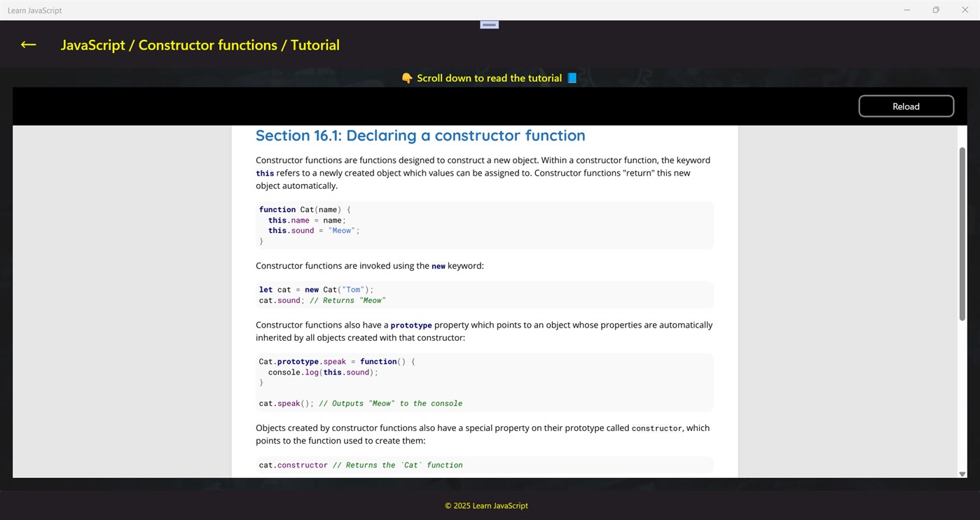Image resolution: width=980 pixels, height=520 pixels.
Task: Click the Scroll down hint text
Action: point(489,78)
